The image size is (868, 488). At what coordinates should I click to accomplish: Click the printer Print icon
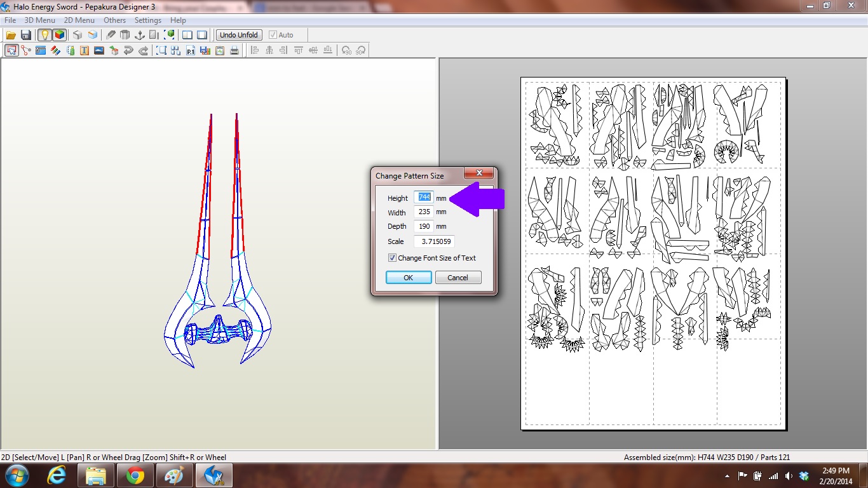[234, 51]
